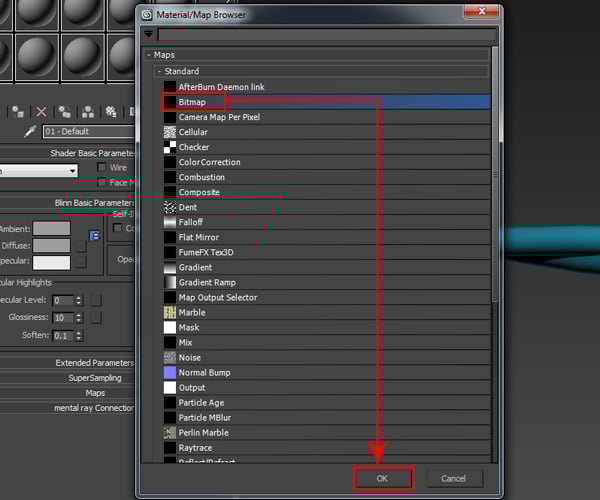Open the Specular color swatch

pos(52,262)
